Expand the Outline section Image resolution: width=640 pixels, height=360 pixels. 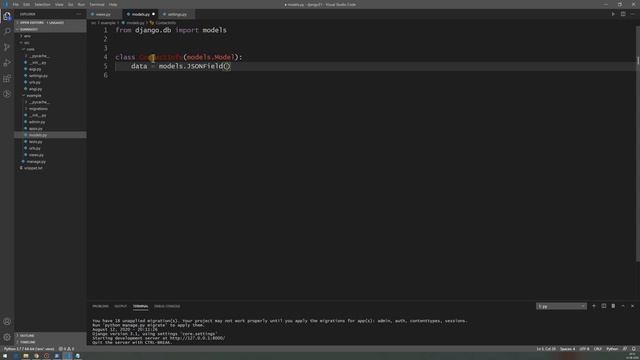[50, 336]
